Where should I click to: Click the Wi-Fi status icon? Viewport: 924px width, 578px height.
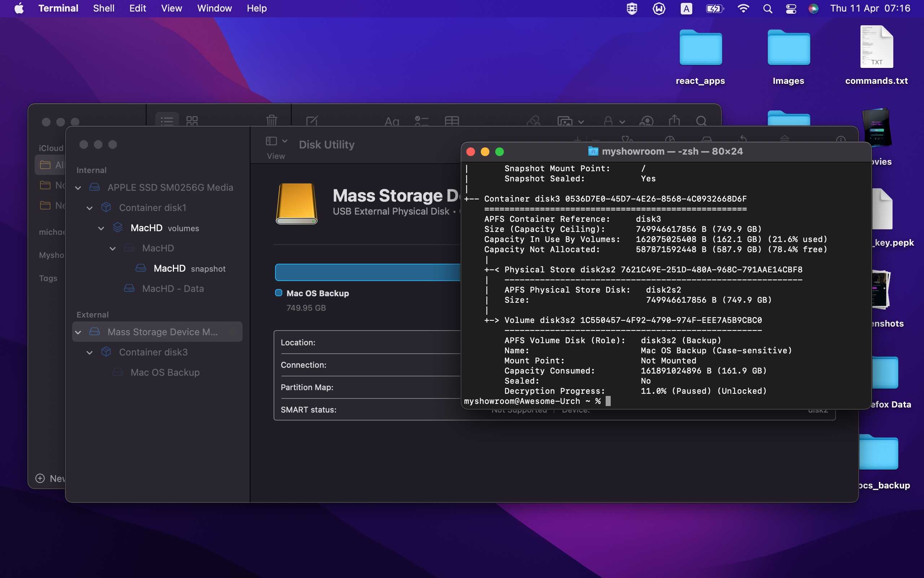point(743,8)
